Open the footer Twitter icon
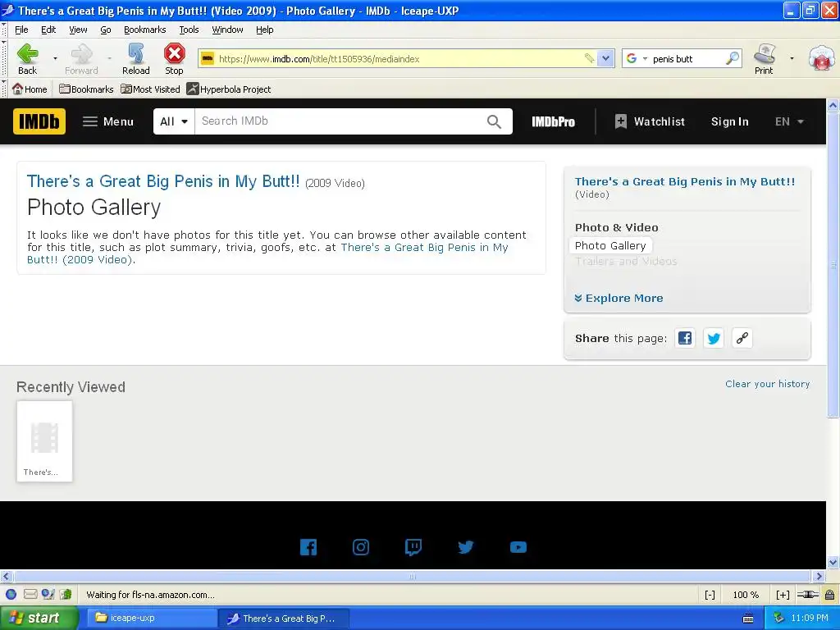The height and width of the screenshot is (630, 840). click(466, 547)
